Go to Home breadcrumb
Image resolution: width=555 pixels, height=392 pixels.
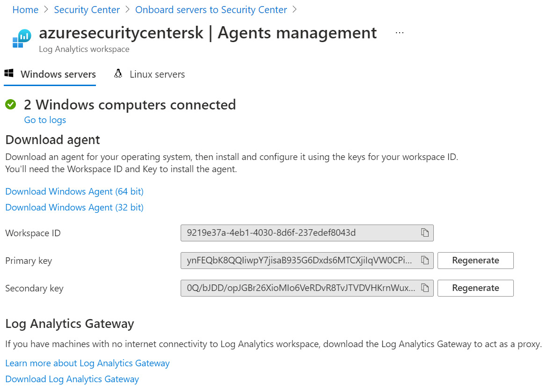25,9
